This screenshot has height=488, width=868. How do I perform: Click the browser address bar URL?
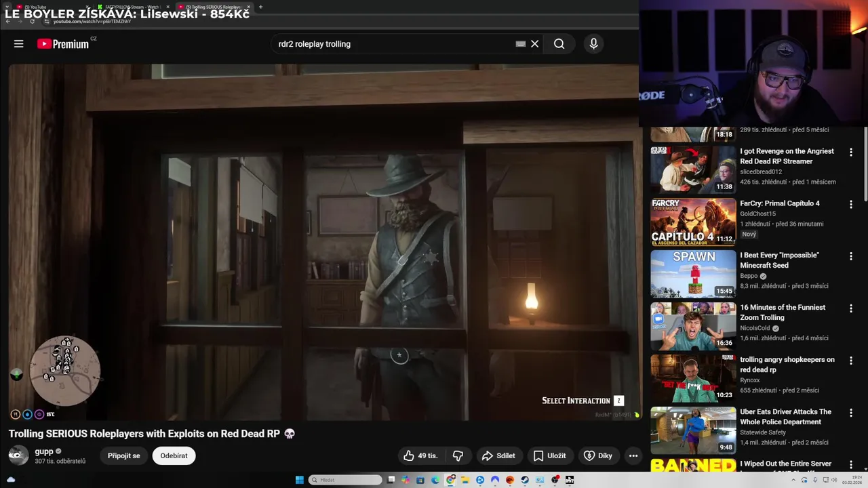coord(92,22)
